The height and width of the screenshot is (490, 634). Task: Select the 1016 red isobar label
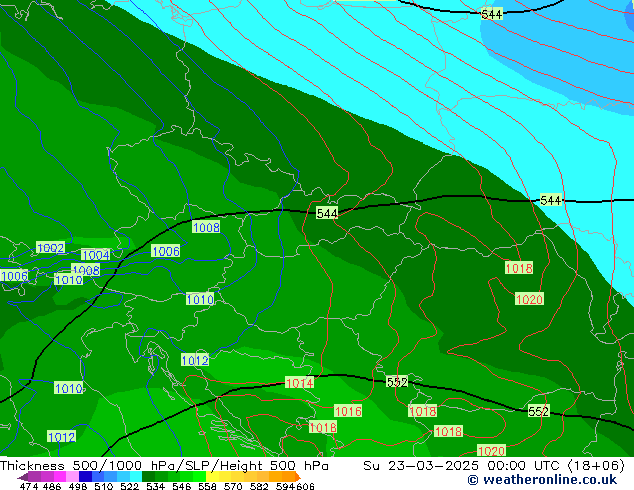point(348,412)
